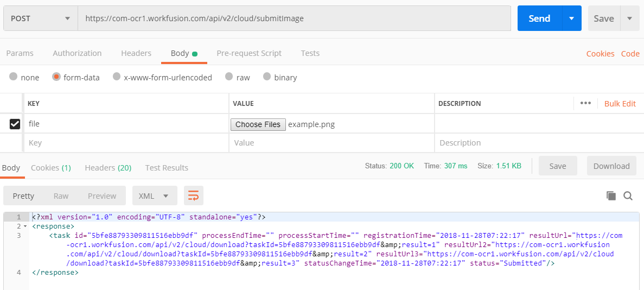Open the XML format dropdown
The width and height of the screenshot is (644, 290).
coord(155,196)
